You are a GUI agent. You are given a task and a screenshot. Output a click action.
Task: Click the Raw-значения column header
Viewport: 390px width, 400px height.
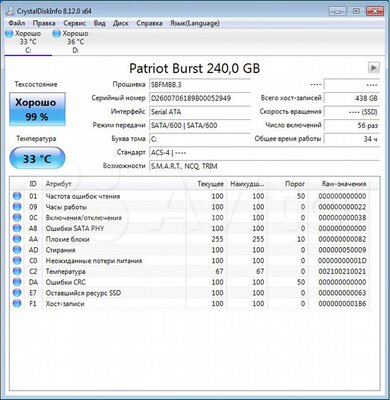[x=339, y=184]
